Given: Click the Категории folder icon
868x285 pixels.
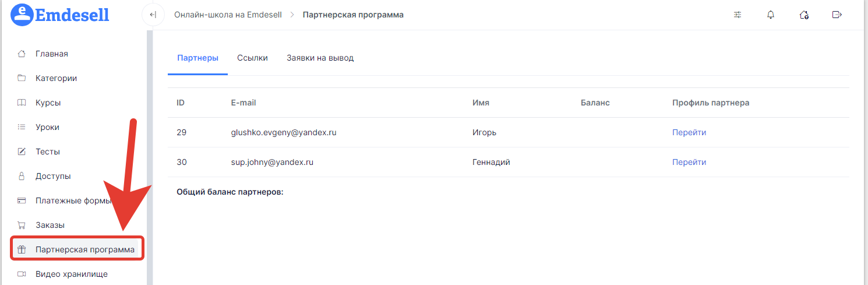Looking at the screenshot, I should coord(22,78).
